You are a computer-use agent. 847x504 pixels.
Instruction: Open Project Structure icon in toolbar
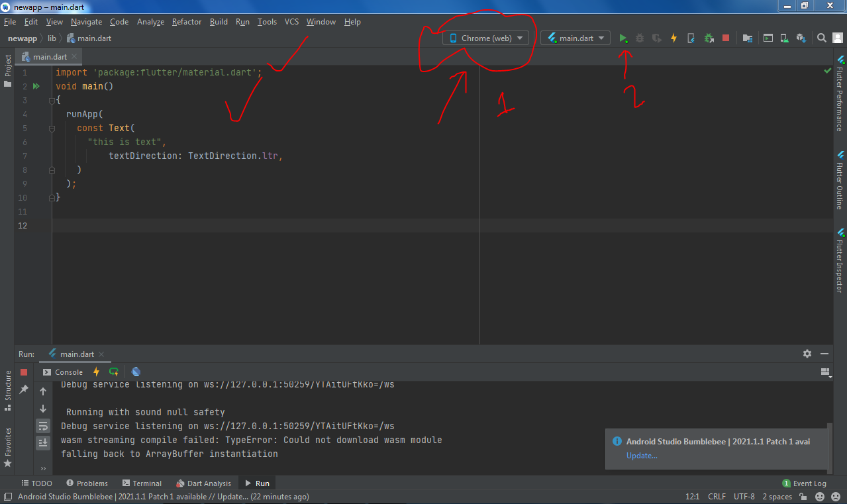click(x=747, y=38)
